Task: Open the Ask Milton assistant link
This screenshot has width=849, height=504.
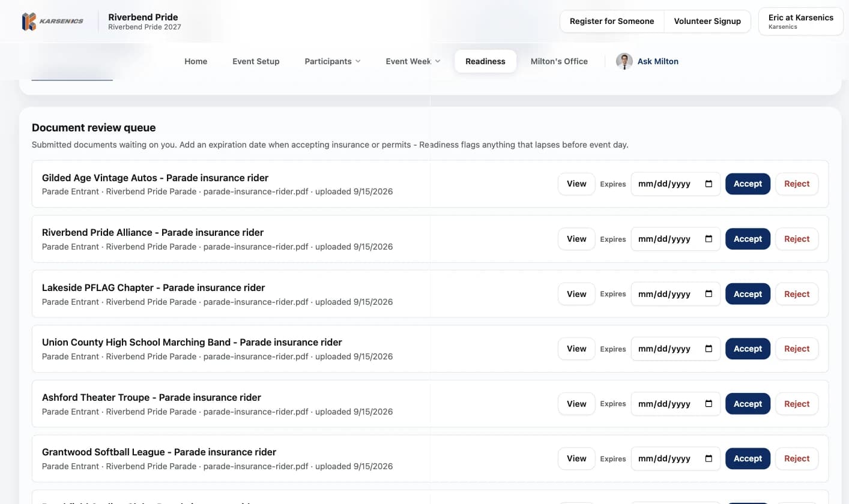Action: point(658,61)
